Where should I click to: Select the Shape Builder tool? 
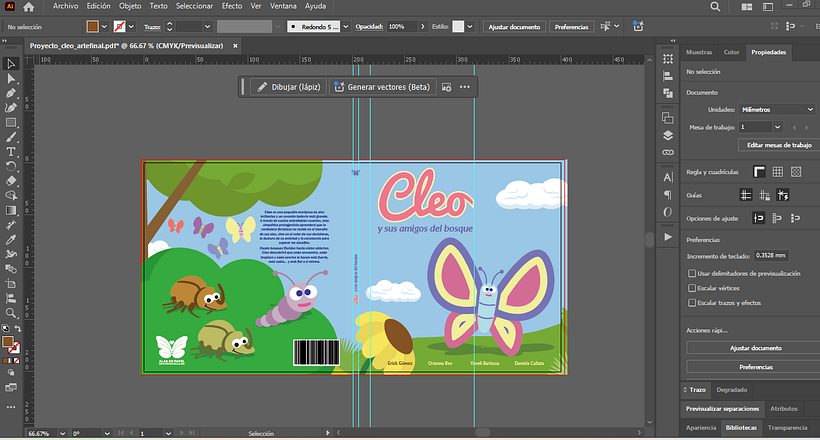tap(10, 196)
